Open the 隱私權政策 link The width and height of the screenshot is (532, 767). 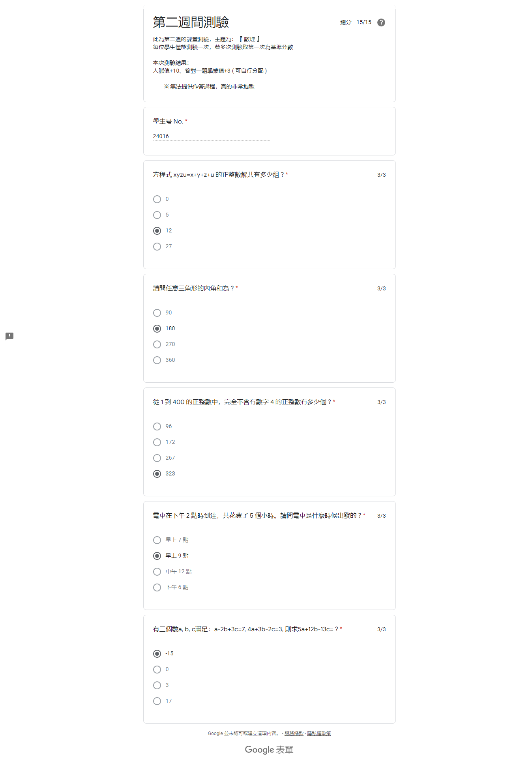click(x=319, y=733)
